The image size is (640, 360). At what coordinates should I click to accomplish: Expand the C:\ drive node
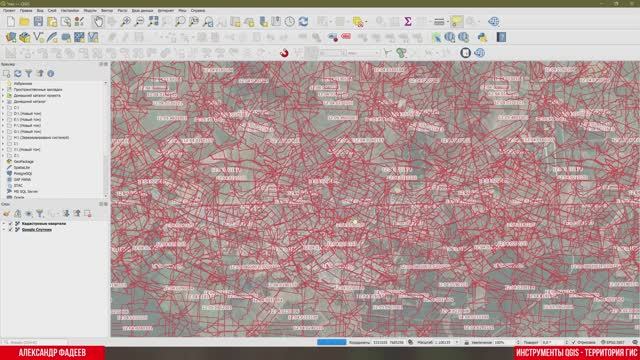3,107
